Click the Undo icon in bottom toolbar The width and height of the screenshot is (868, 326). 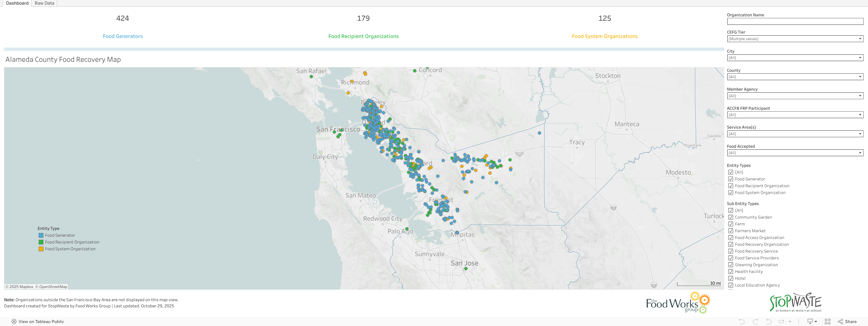coord(742,322)
